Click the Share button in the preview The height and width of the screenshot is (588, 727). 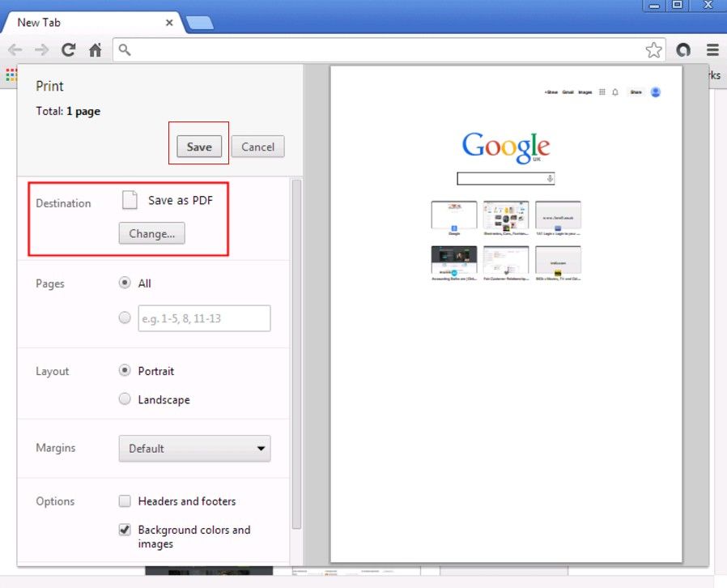pos(636,92)
